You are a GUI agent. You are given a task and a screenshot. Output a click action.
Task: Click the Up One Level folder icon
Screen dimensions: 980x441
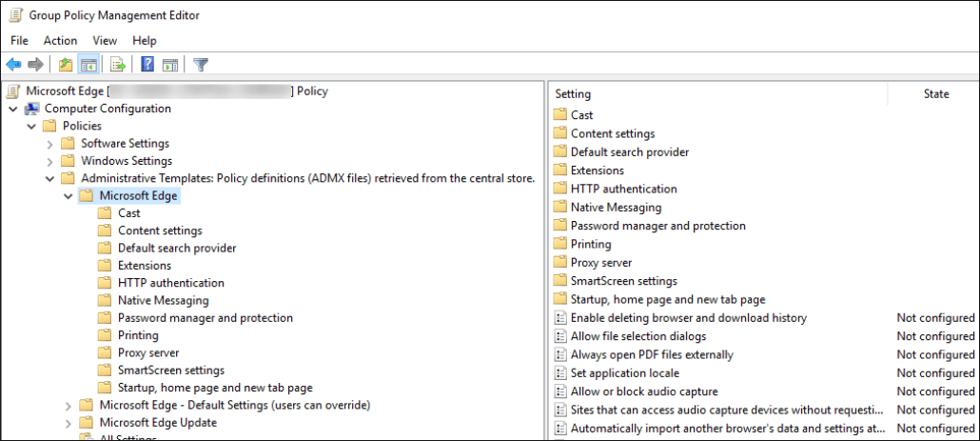[x=65, y=65]
